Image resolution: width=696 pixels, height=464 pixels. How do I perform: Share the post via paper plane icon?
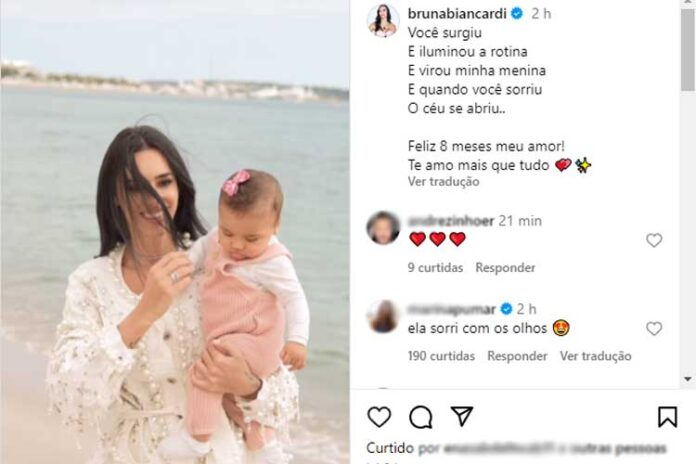point(462,416)
